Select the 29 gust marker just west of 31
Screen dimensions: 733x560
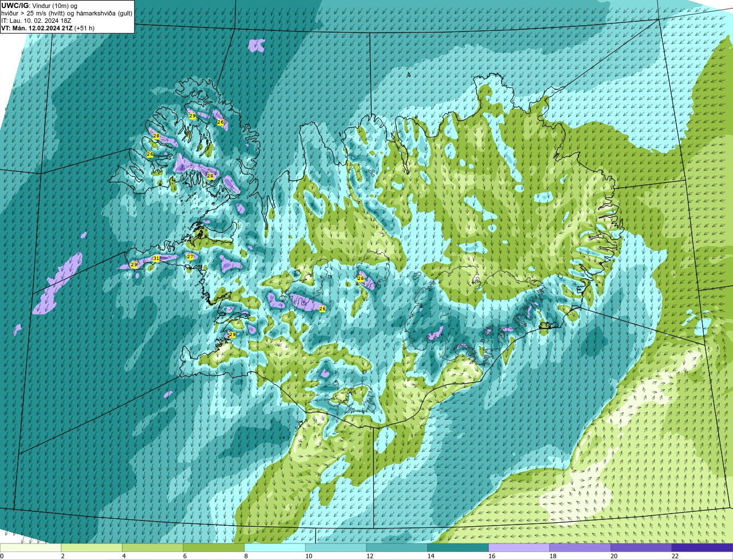coord(134,265)
